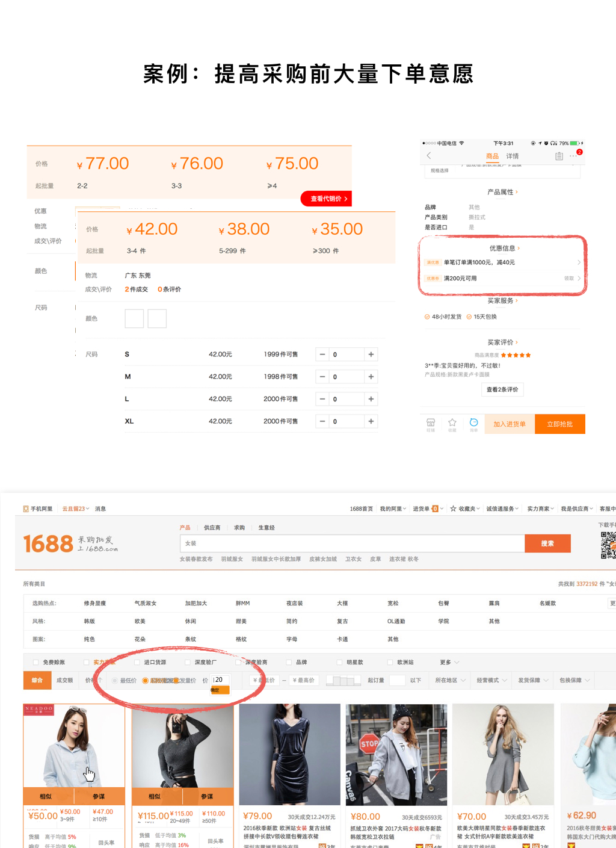The height and width of the screenshot is (848, 616).
Task: Increase quantity for size S with plus
Action: tap(371, 354)
